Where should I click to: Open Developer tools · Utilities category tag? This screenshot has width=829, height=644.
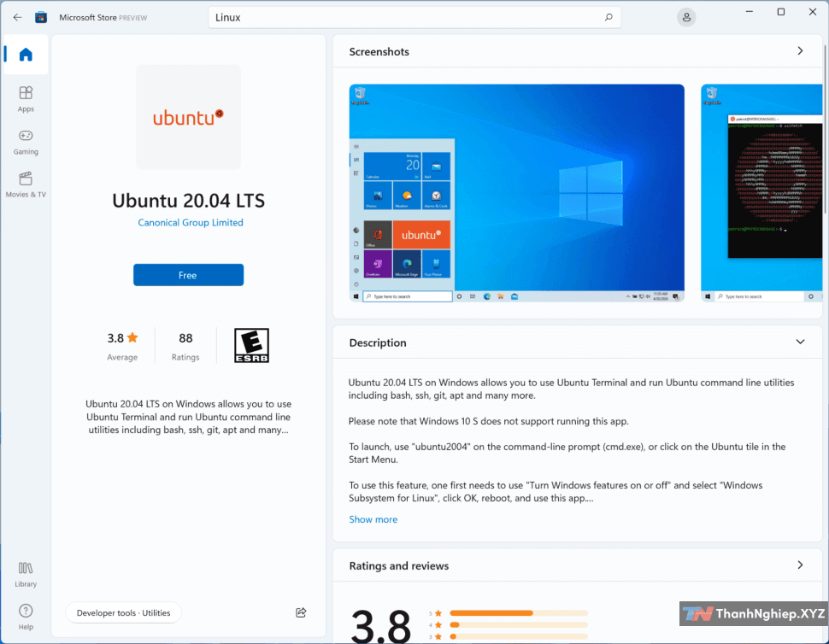(123, 613)
